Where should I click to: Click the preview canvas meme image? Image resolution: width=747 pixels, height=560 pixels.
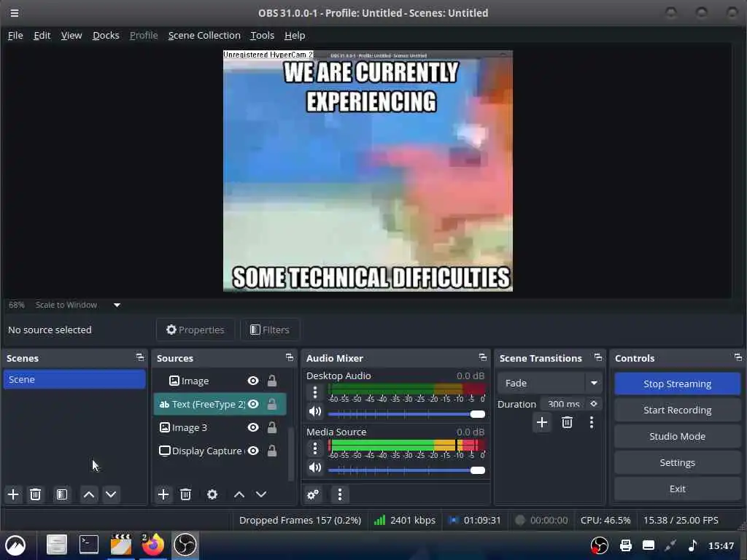point(368,171)
